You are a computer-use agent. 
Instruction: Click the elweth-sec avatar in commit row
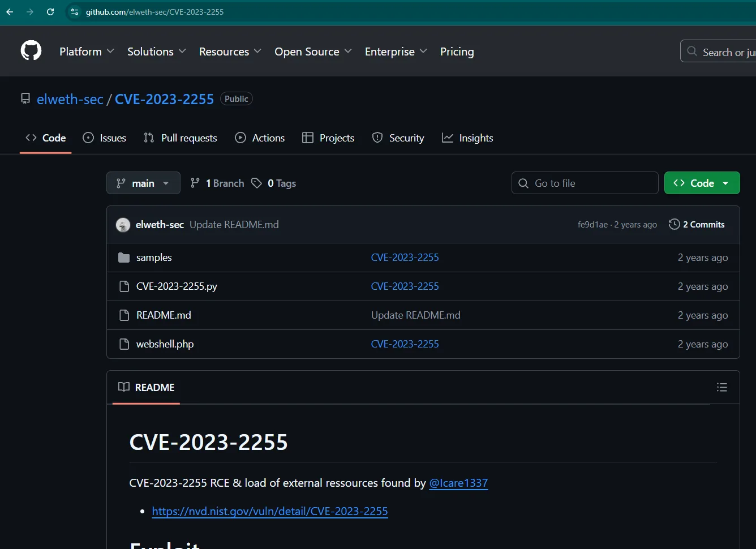click(x=123, y=225)
